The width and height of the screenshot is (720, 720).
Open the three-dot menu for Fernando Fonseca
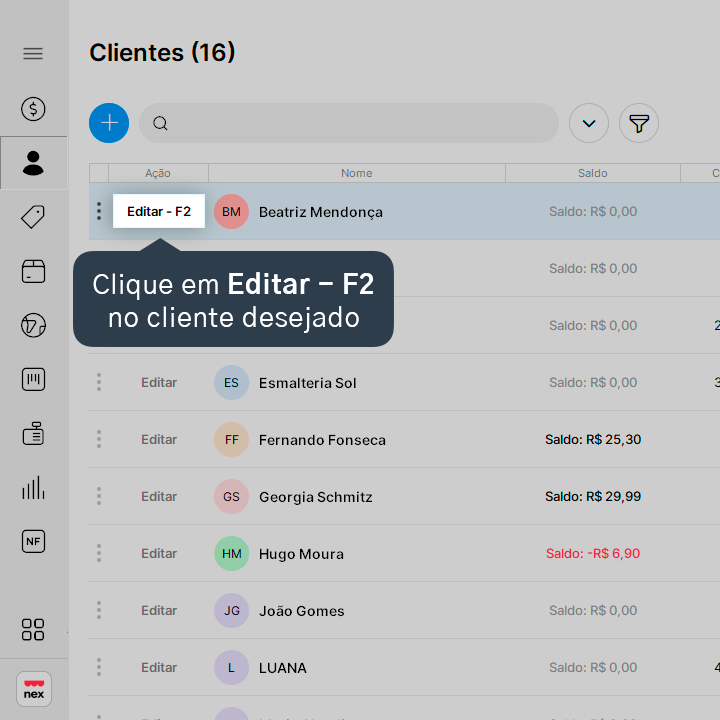point(99,439)
